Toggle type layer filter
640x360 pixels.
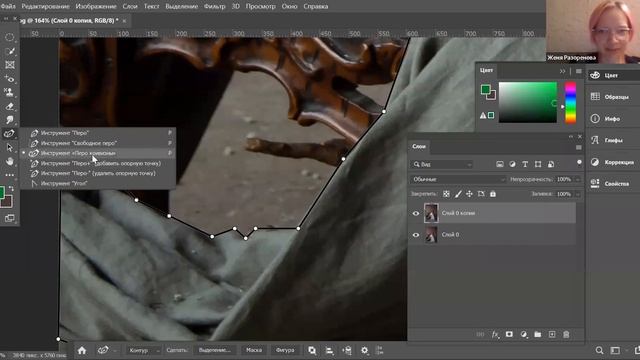525,164
